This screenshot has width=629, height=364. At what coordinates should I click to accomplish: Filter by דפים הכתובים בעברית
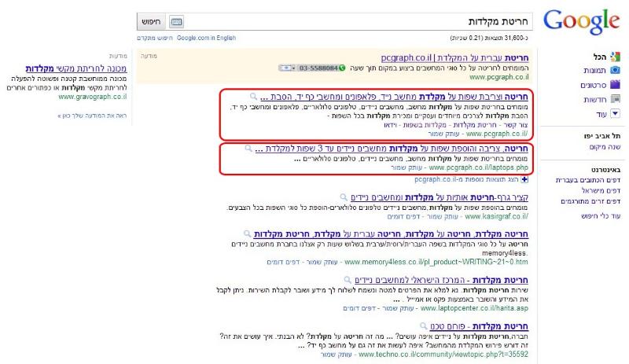coord(587,180)
